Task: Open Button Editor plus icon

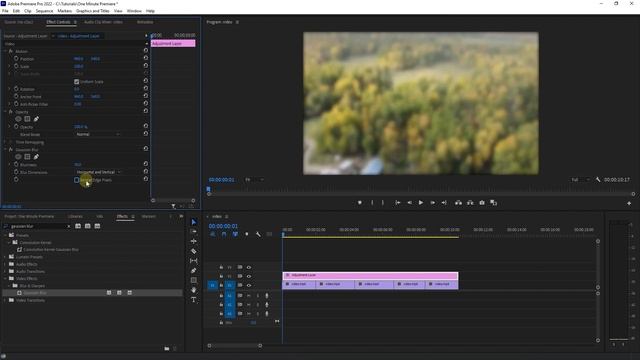Action: coord(629,203)
